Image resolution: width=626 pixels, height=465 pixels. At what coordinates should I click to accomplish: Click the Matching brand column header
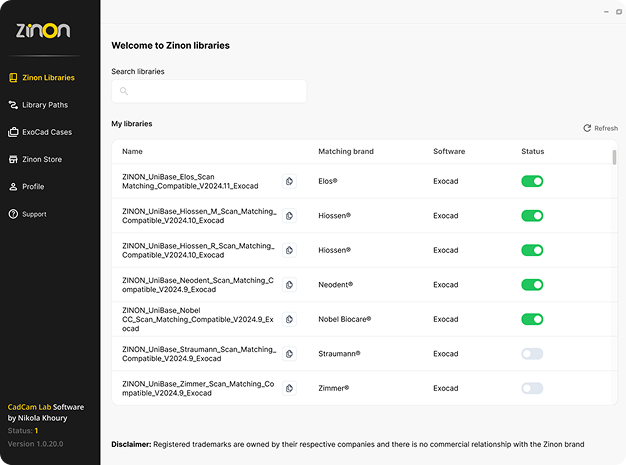pos(346,151)
